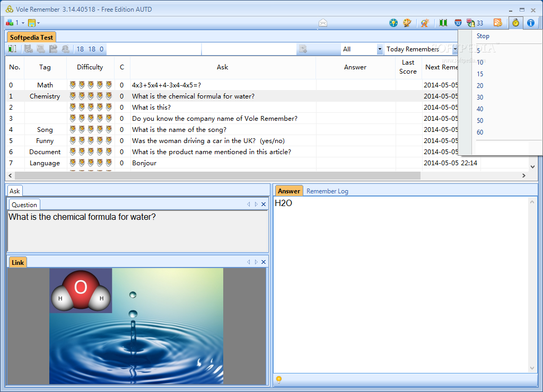
Task: Click the UK flag language icon
Action: [471, 23]
